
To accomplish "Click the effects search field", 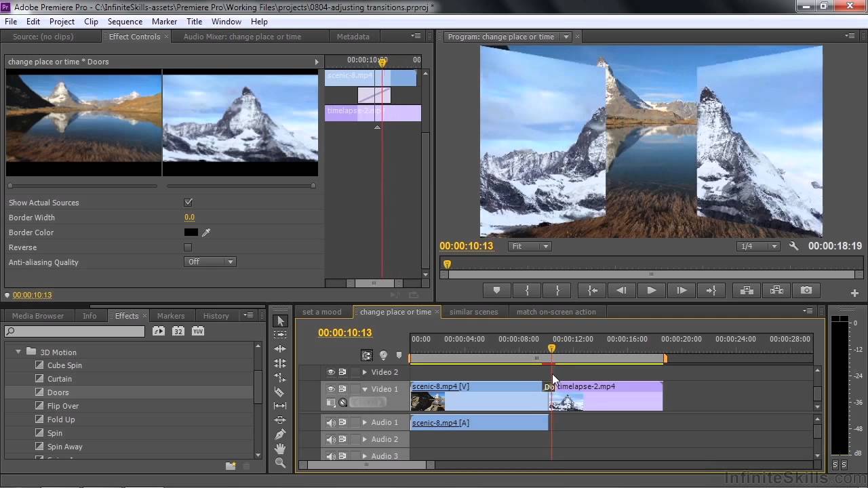I will tap(75, 331).
